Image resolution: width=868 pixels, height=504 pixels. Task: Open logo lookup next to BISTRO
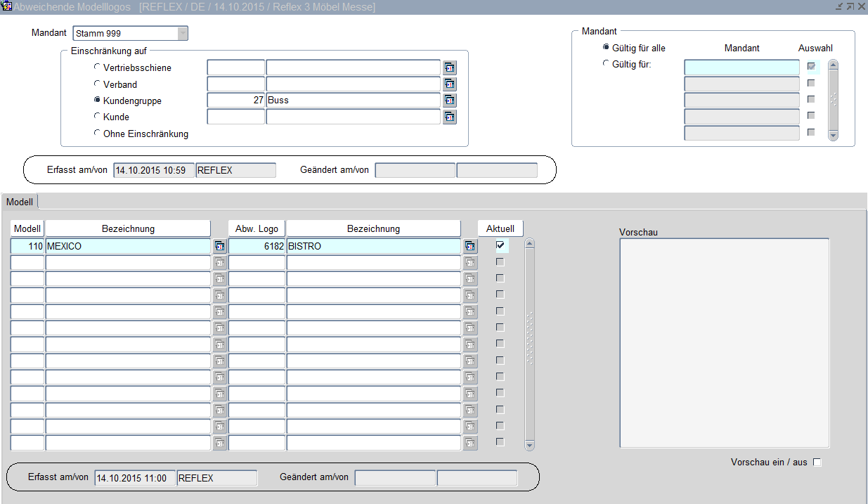[x=470, y=246]
